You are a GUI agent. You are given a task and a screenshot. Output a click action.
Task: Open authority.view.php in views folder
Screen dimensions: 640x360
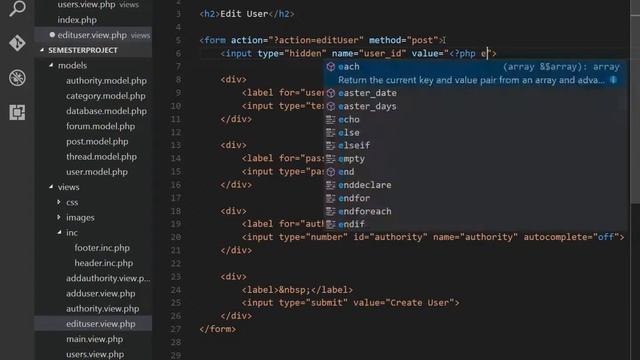(102, 309)
